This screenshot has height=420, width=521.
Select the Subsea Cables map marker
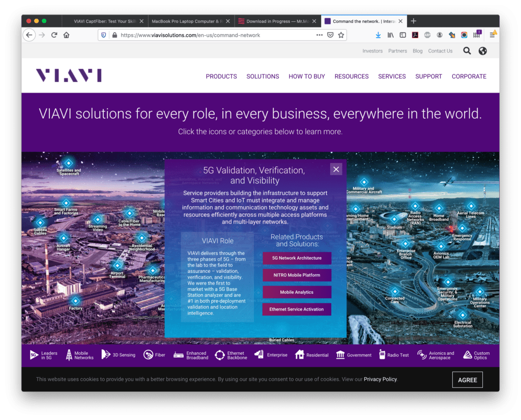[40, 222]
